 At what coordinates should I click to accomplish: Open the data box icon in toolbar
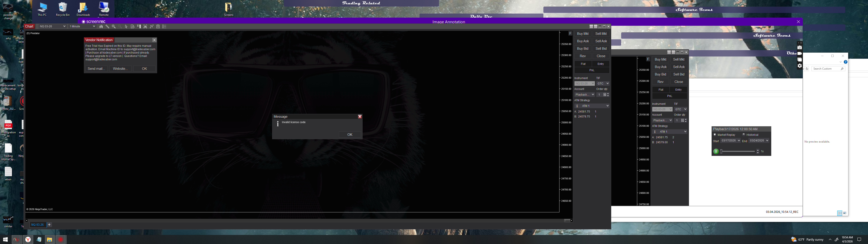133,26
